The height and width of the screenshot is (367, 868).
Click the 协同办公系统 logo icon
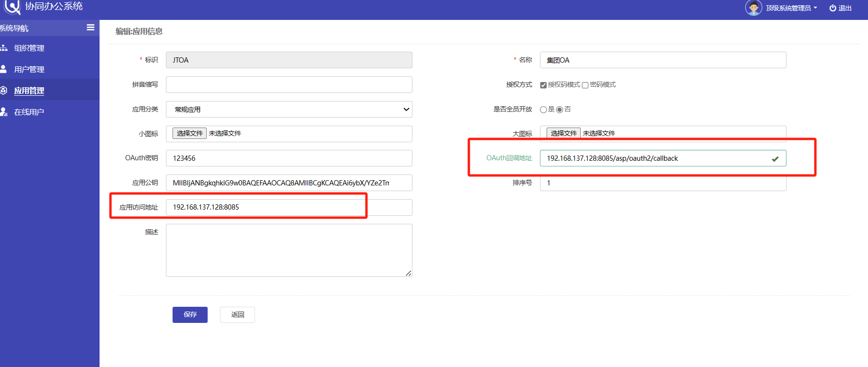pyautogui.click(x=12, y=7)
